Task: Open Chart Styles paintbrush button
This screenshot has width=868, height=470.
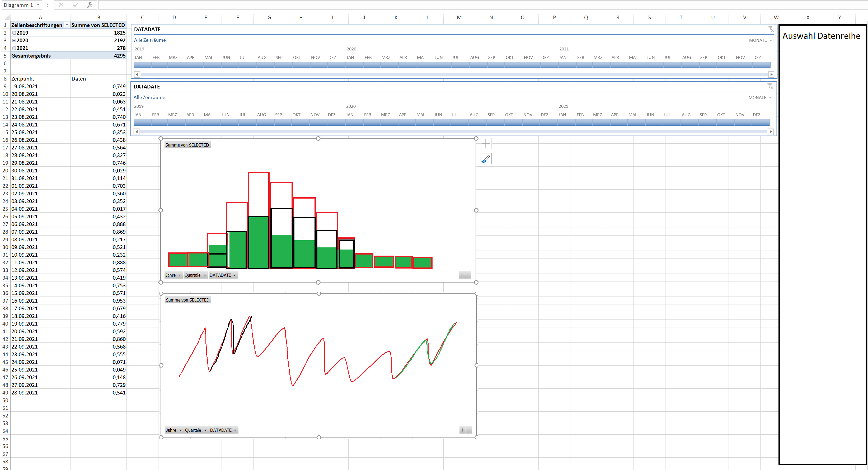Action: click(x=486, y=159)
